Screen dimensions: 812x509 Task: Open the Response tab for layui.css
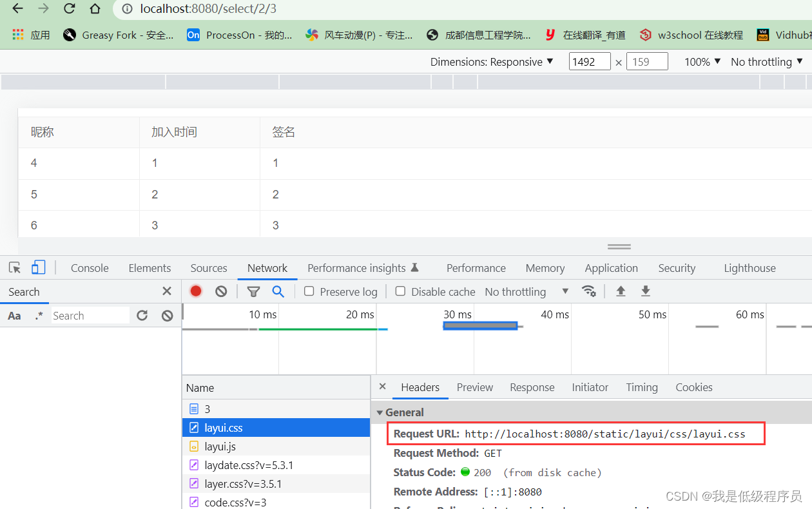pos(532,387)
